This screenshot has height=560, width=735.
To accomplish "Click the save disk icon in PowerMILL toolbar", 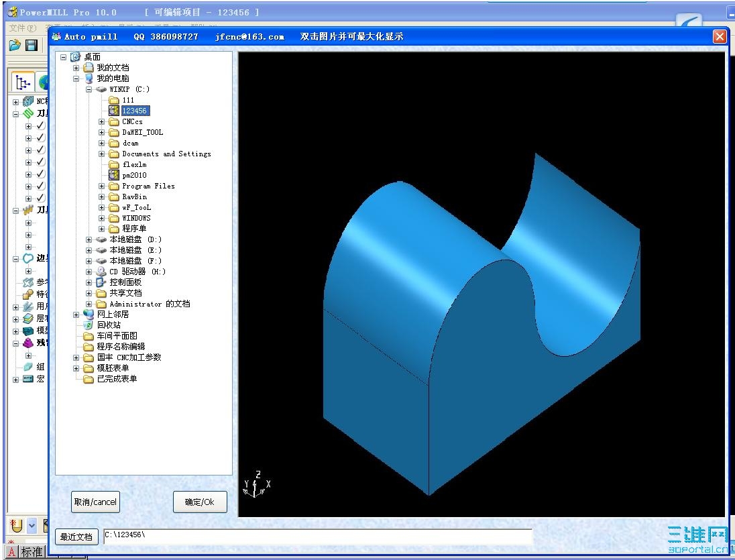I will click(32, 46).
